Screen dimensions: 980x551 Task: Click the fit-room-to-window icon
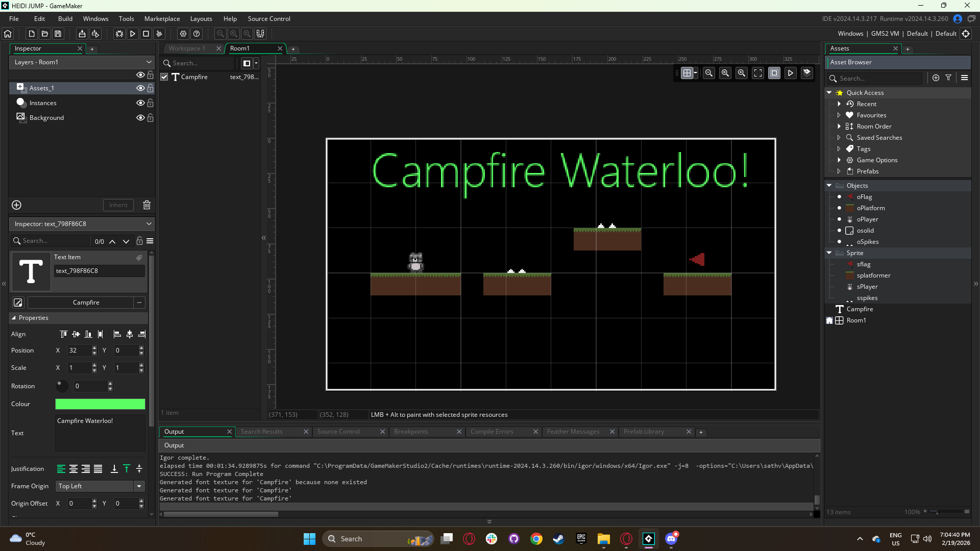pos(758,73)
